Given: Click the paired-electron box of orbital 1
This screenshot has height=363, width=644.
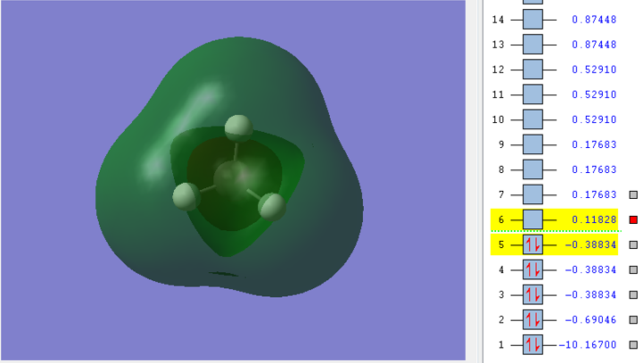Looking at the screenshot, I should click(x=533, y=345).
